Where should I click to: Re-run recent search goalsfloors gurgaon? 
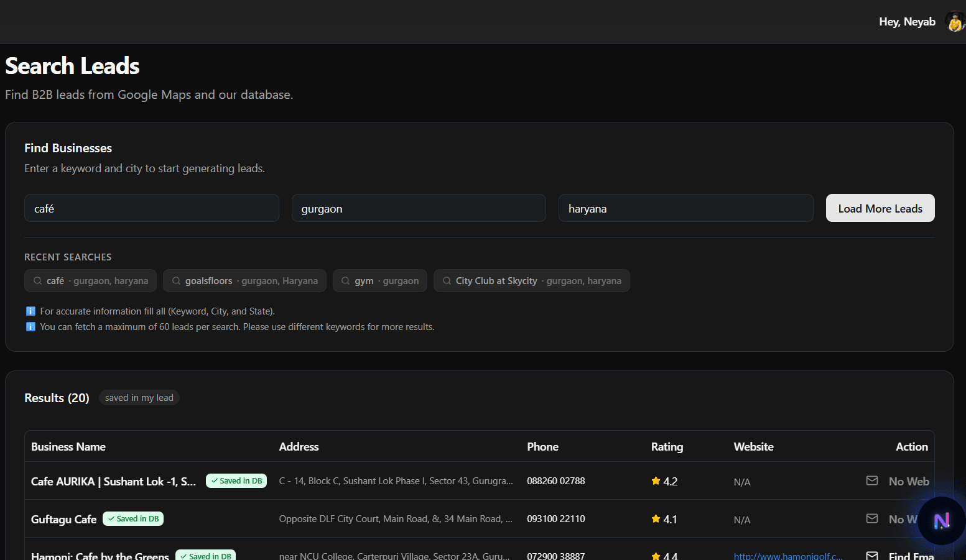click(x=244, y=281)
